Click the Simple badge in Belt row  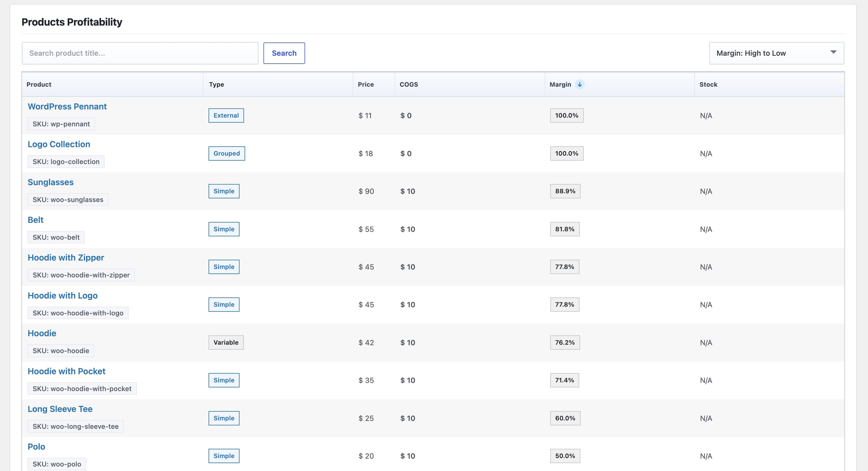click(x=224, y=229)
